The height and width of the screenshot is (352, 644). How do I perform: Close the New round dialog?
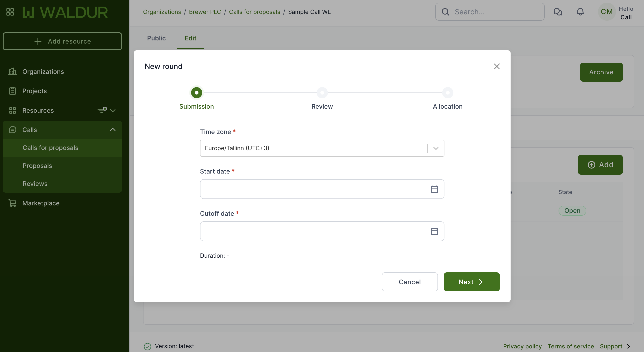(x=496, y=66)
